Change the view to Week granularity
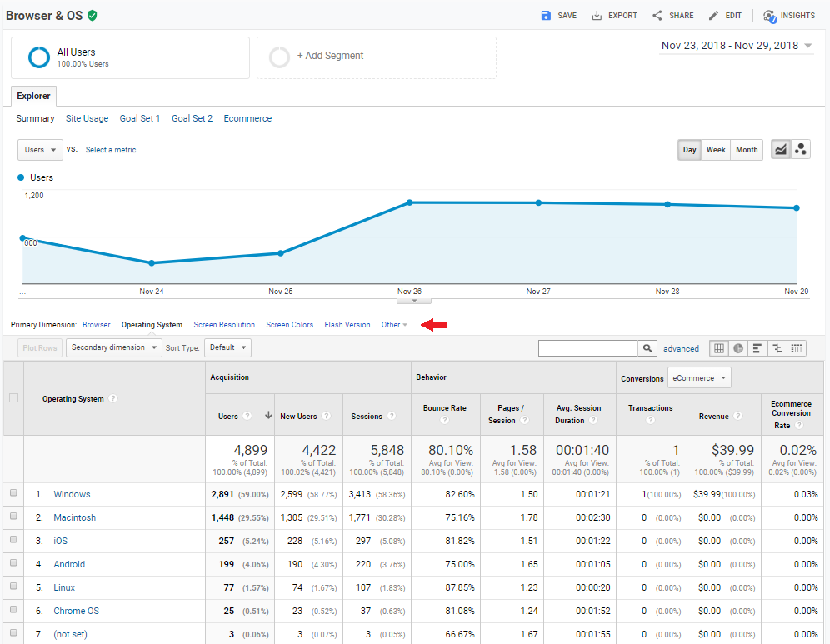The height and width of the screenshot is (644, 830). (x=715, y=149)
